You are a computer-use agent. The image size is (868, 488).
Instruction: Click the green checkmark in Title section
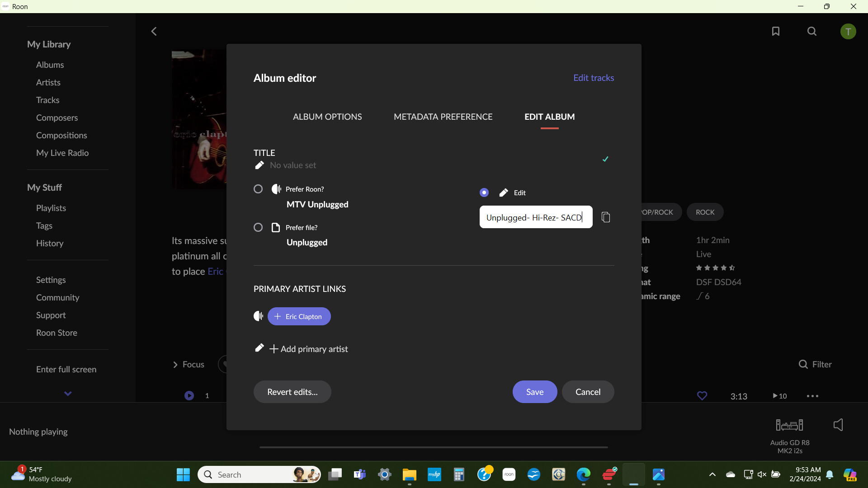coord(605,159)
